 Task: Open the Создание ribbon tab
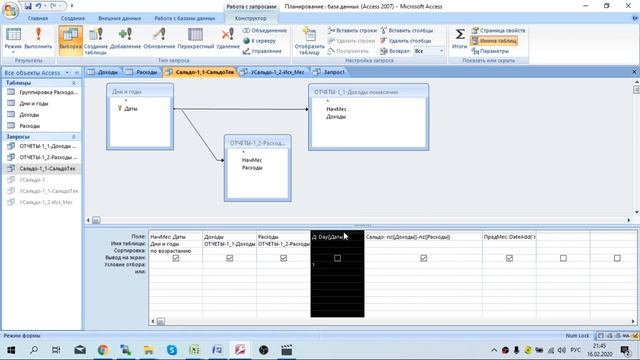(73, 18)
